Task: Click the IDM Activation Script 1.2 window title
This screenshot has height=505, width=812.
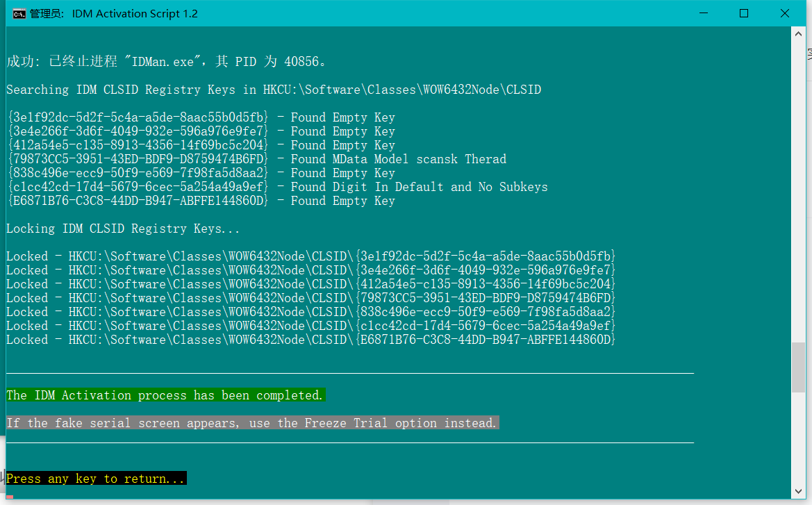Action: pyautogui.click(x=135, y=13)
